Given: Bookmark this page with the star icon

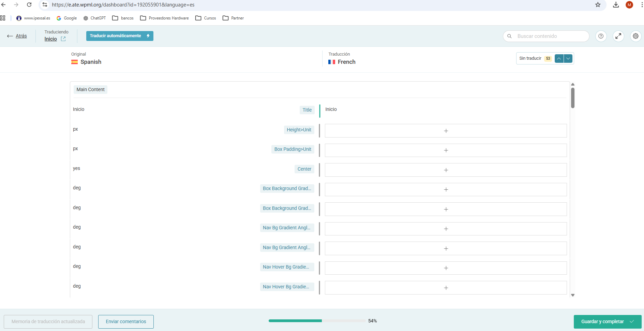Looking at the screenshot, I should click(598, 5).
